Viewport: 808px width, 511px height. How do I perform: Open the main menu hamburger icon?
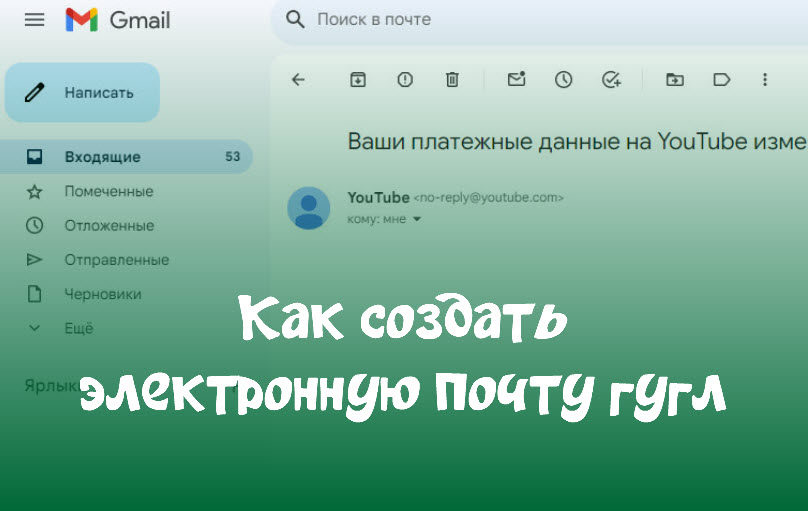(35, 20)
